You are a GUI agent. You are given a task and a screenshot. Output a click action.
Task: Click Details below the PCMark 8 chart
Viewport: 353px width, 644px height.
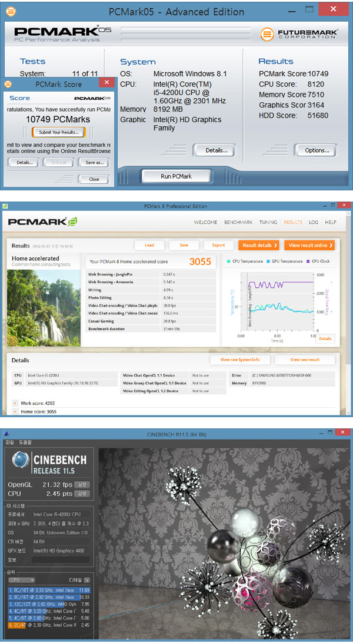[325, 339]
